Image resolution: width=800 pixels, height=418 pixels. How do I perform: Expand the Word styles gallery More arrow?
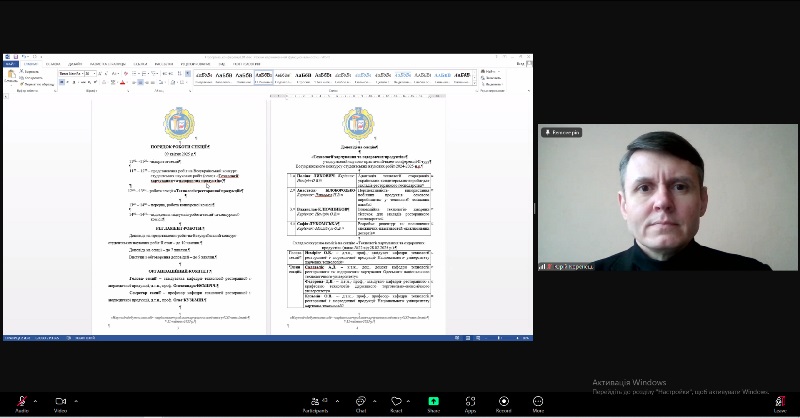(474, 83)
